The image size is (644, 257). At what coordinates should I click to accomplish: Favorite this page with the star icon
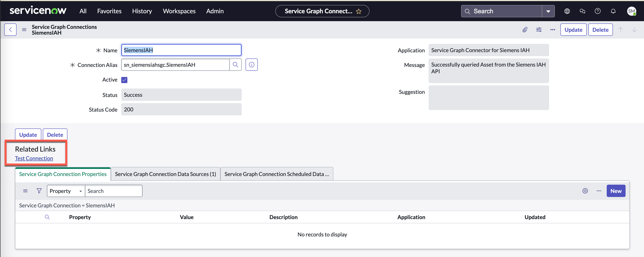click(359, 11)
